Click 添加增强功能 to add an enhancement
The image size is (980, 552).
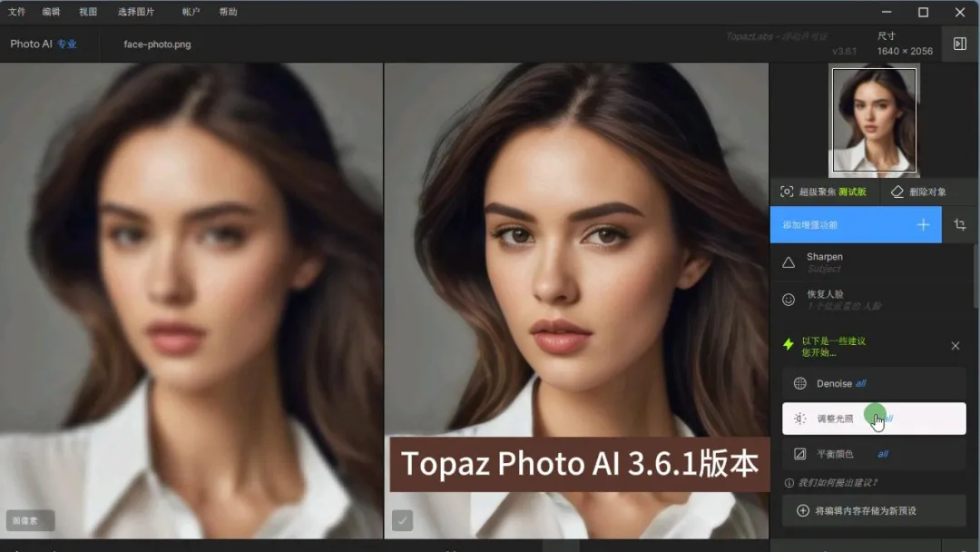point(856,224)
